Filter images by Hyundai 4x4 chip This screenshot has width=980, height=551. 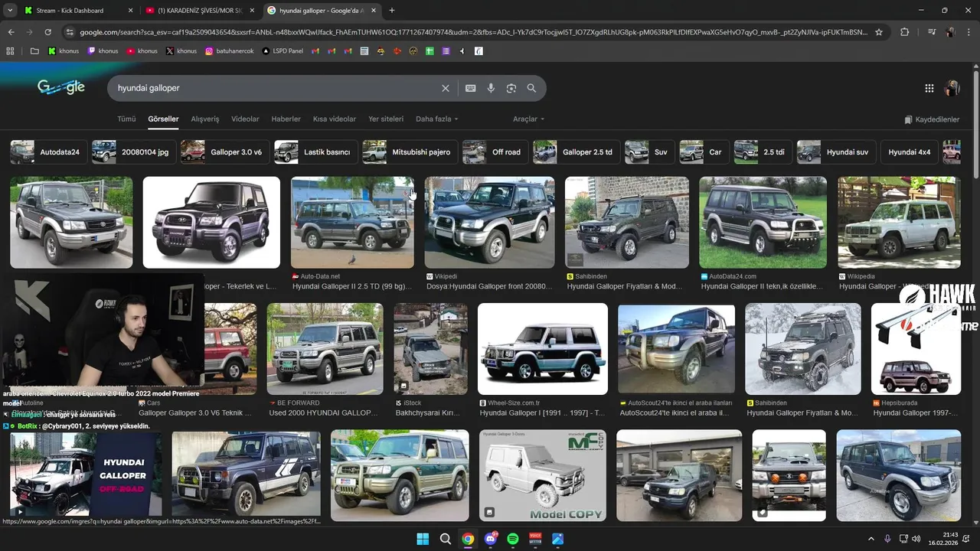pyautogui.click(x=909, y=152)
